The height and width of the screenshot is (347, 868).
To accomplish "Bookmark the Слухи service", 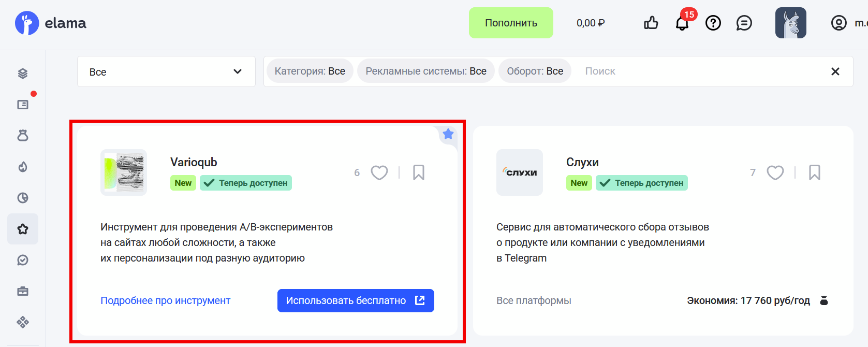I will click(x=814, y=172).
